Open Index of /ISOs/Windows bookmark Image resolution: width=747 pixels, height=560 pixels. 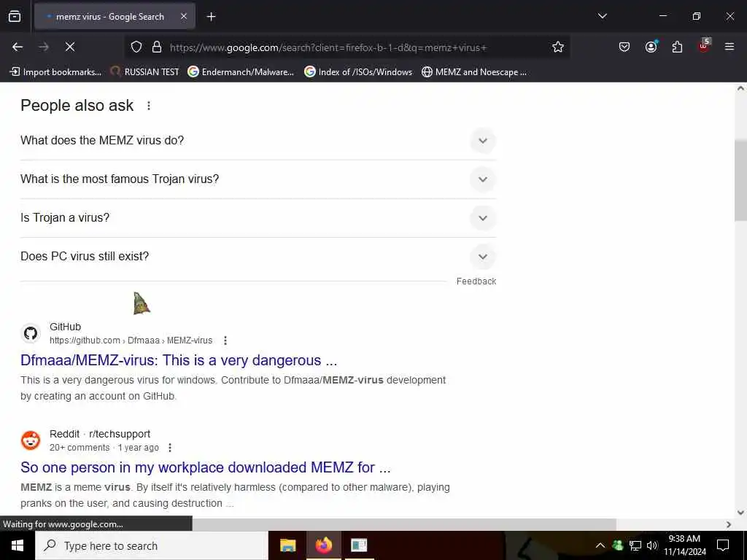[x=358, y=72]
